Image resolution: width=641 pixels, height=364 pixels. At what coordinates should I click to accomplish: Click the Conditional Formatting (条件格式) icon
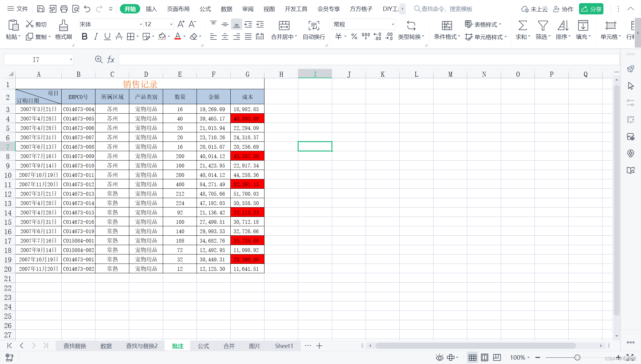pos(447,26)
